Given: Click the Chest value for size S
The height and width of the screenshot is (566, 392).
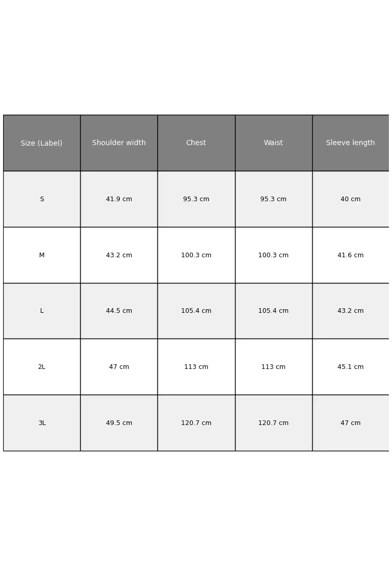Looking at the screenshot, I should pos(196,199).
